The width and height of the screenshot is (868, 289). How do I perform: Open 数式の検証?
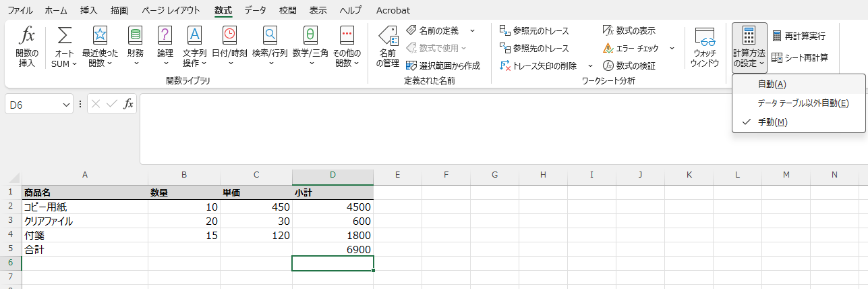click(x=629, y=65)
